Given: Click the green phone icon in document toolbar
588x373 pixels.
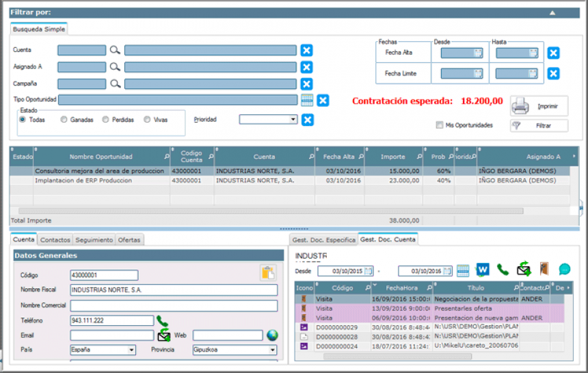Looking at the screenshot, I should [x=503, y=270].
